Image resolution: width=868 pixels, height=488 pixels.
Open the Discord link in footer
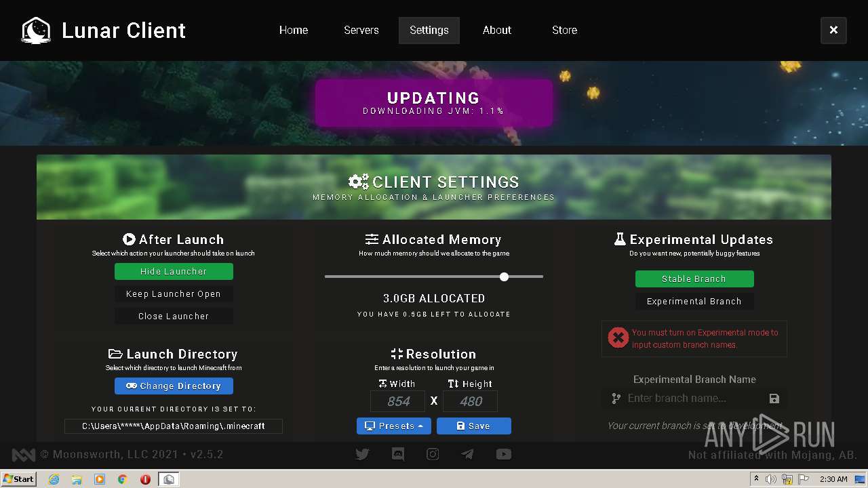tap(398, 454)
